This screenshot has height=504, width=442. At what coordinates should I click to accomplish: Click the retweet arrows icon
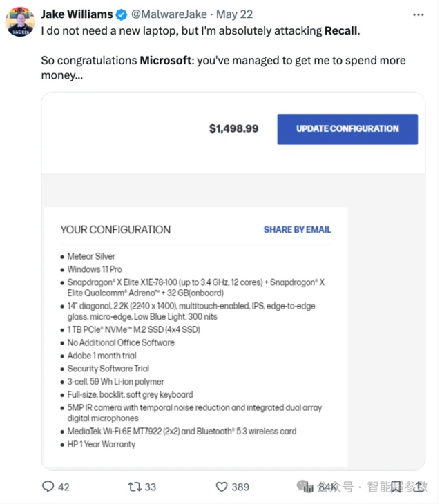point(135,487)
